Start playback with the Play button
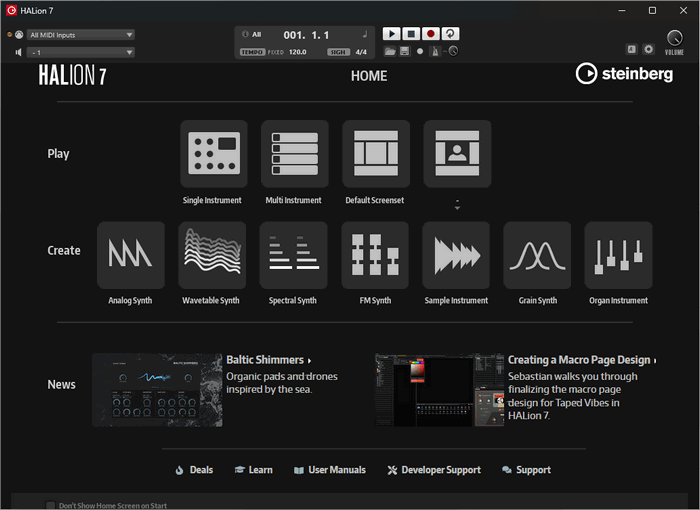 click(x=392, y=34)
